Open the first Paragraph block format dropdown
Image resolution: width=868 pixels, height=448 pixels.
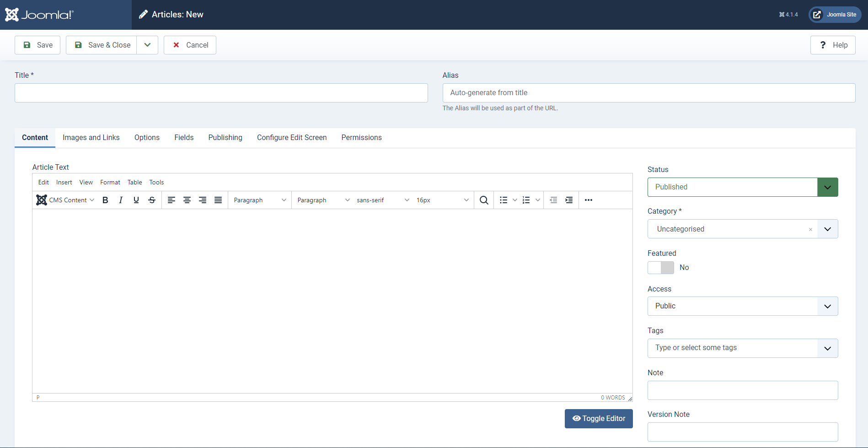[260, 200]
